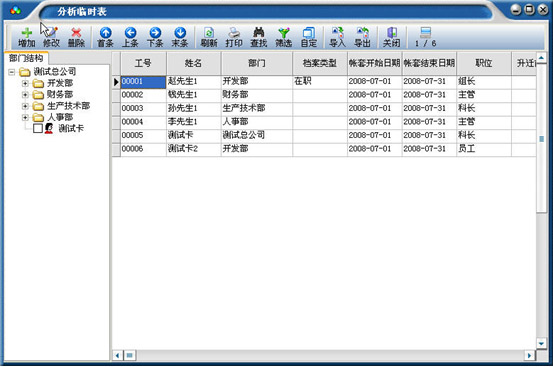Image resolution: width=554 pixels, height=367 pixels.
Task: Click the 帐套开始日期 column header
Action: coord(375,63)
